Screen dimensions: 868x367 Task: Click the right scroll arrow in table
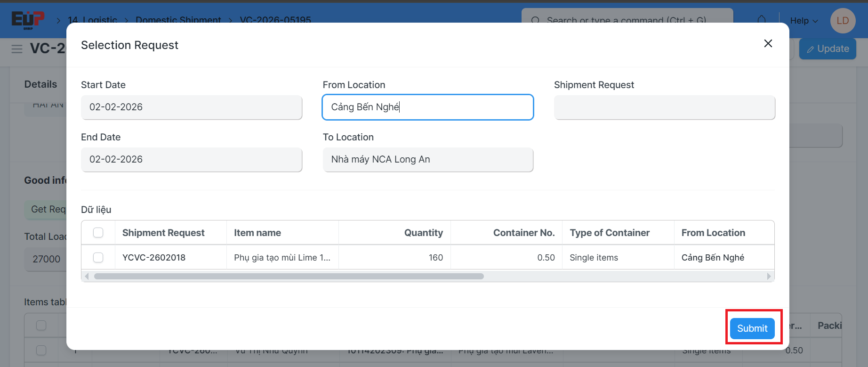coord(769,276)
